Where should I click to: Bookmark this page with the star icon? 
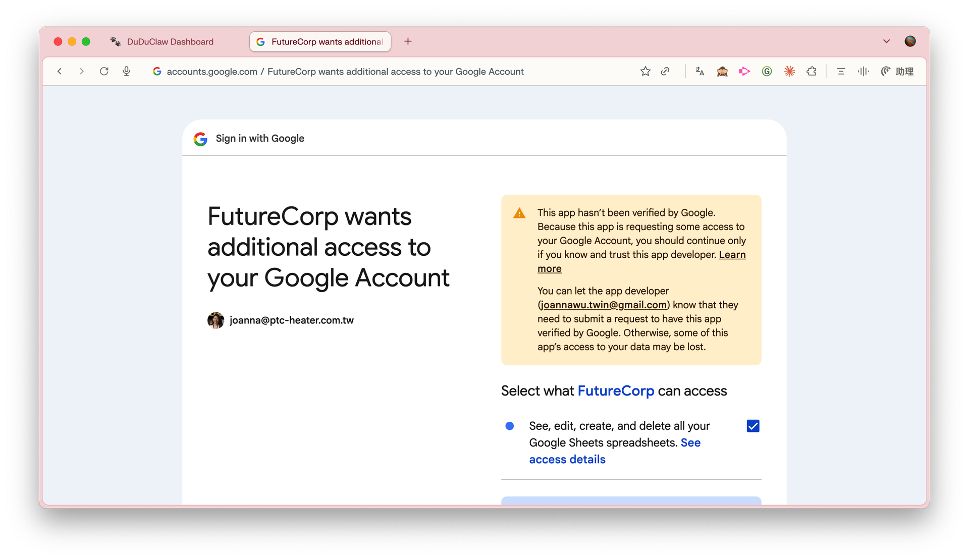coord(645,72)
